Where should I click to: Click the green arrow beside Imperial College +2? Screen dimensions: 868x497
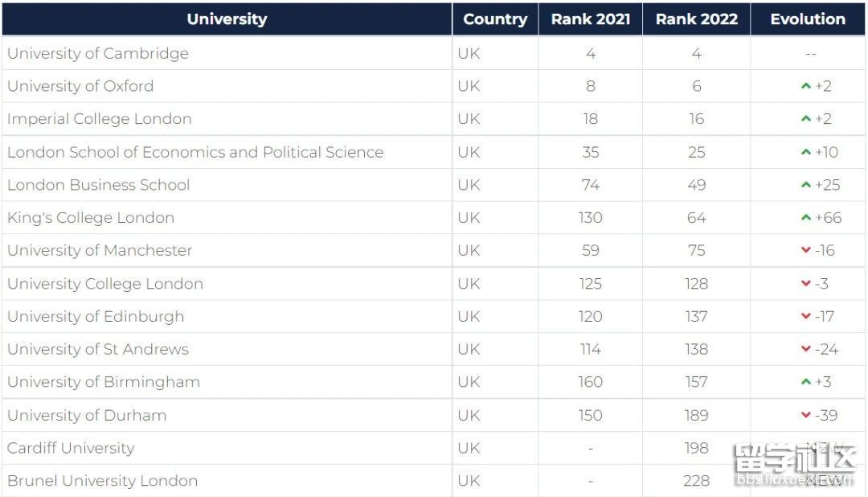(x=805, y=118)
